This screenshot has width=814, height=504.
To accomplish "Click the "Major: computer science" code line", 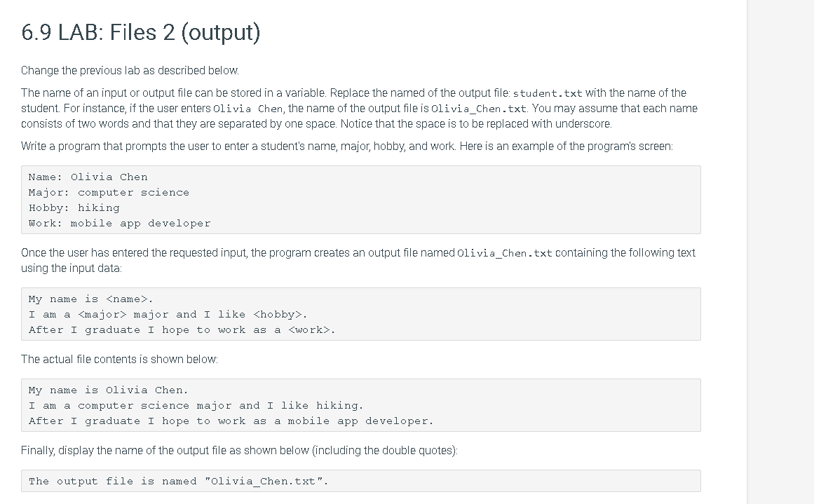I will click(109, 193).
